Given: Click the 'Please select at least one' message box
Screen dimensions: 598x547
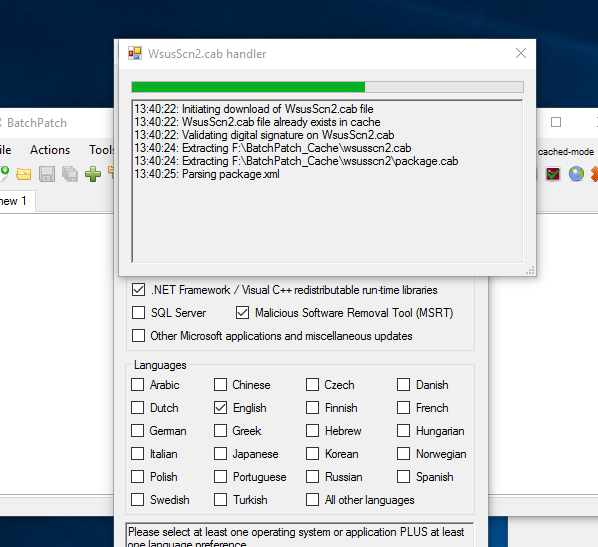Looking at the screenshot, I should [x=299, y=535].
